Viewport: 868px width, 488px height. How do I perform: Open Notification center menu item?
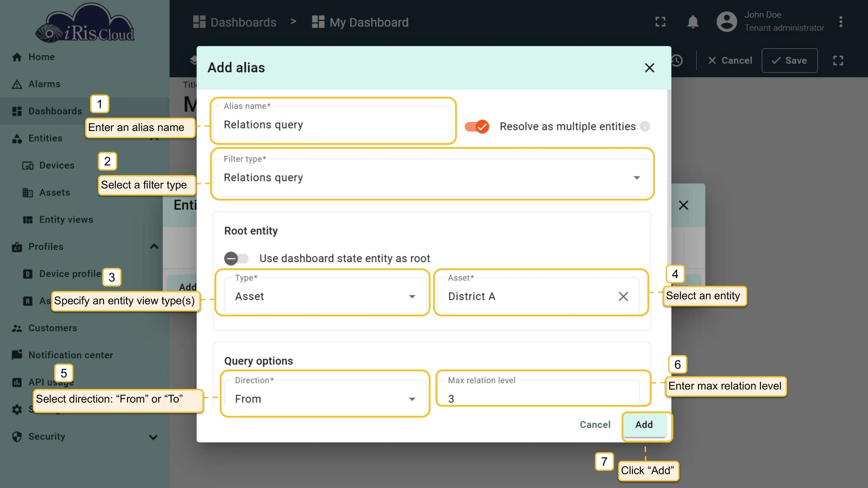[85, 355]
